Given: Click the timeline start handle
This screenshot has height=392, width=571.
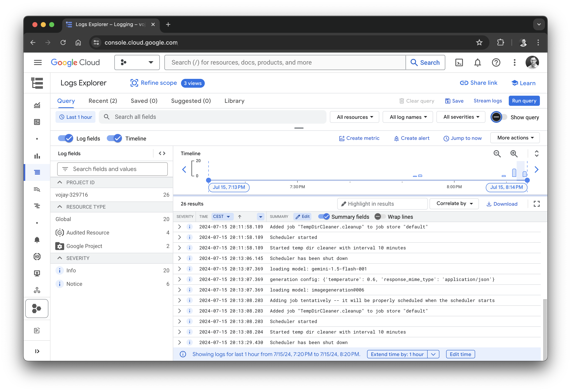Looking at the screenshot, I should tap(208, 180).
